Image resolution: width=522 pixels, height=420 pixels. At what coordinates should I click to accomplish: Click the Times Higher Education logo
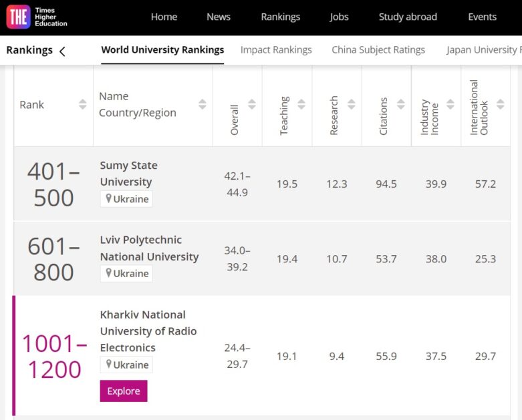coord(37,17)
